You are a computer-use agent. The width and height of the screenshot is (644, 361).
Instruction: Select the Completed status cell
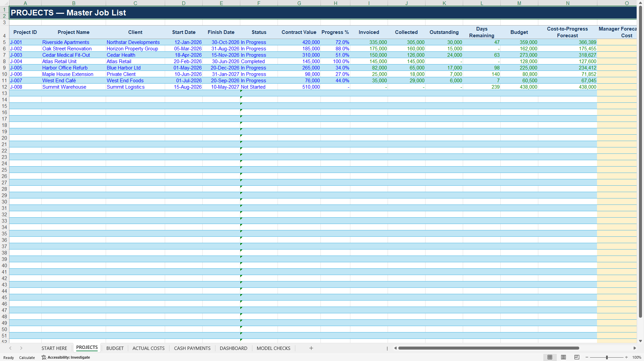259,61
